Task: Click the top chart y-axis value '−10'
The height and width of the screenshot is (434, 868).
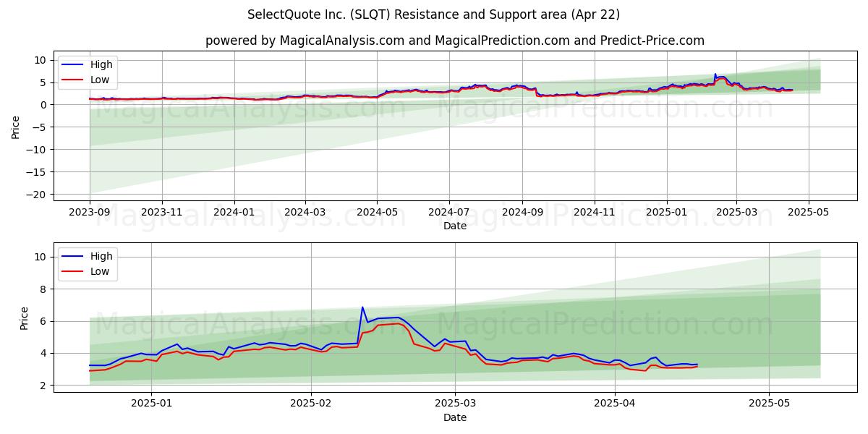Action: tap(36, 150)
